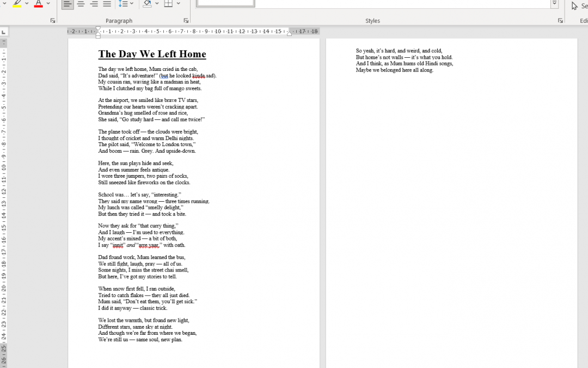
Task: Open Font dialog launcher
Action: [53, 21]
